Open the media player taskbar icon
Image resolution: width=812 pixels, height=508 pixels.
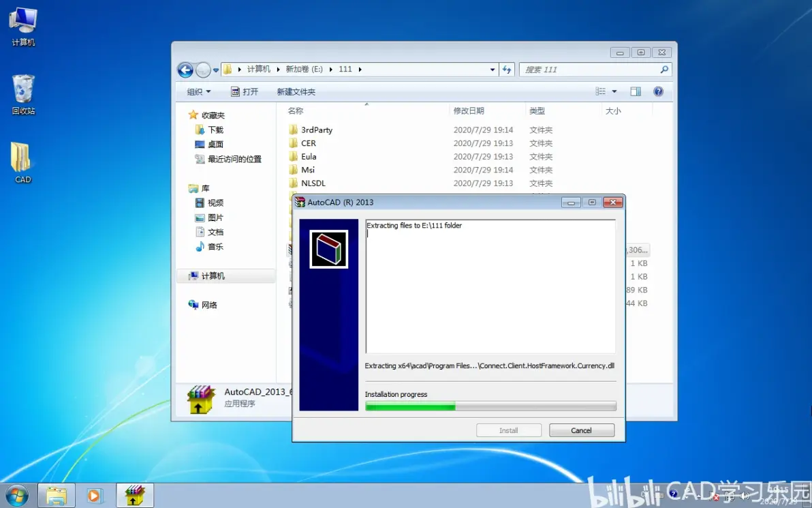(x=94, y=496)
